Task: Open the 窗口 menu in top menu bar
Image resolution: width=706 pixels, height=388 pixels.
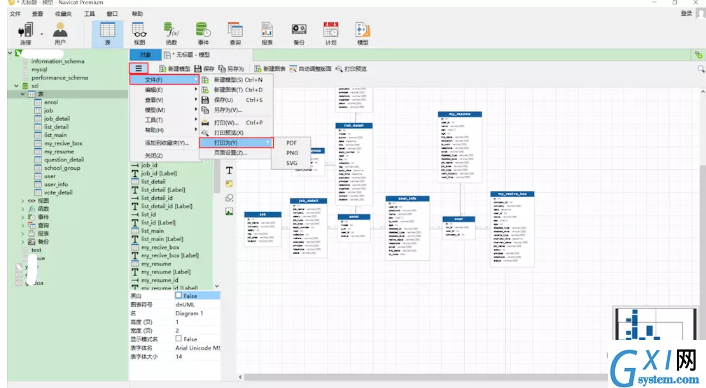Action: coord(112,14)
